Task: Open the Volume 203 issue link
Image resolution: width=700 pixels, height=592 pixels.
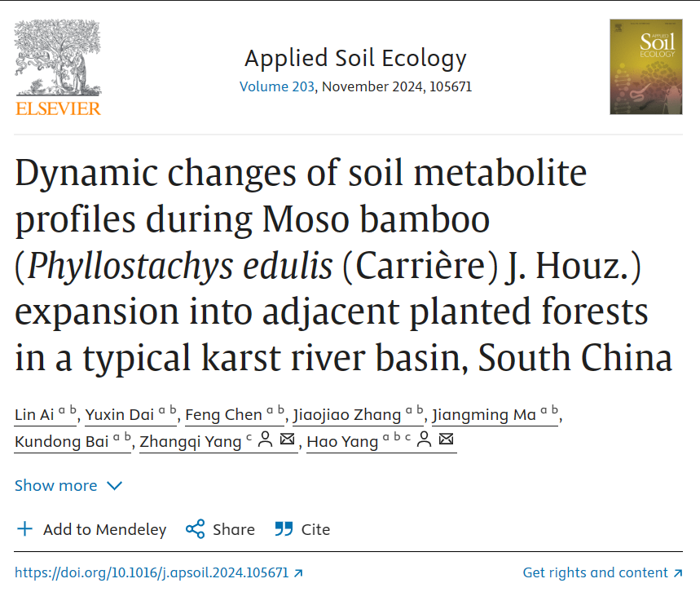Action: [x=276, y=86]
